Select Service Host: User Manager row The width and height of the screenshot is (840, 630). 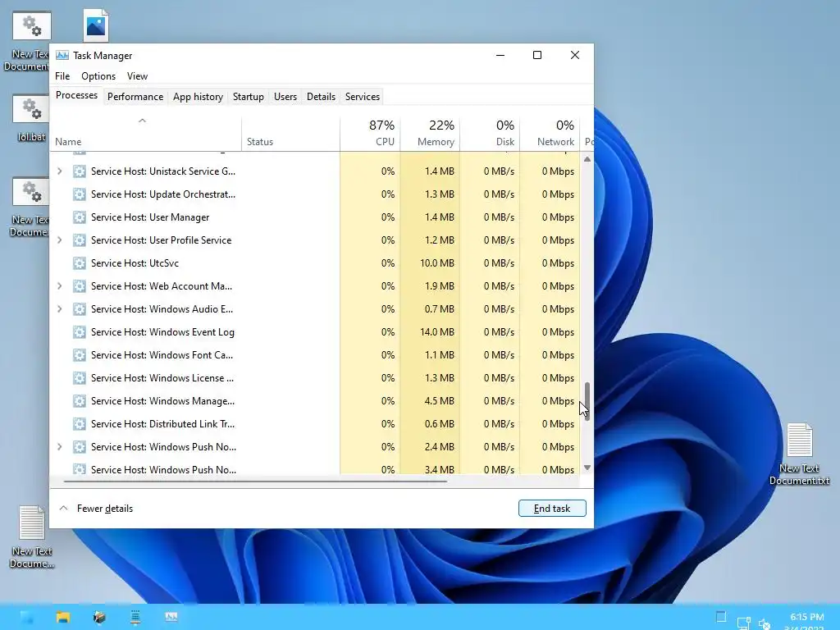point(315,217)
